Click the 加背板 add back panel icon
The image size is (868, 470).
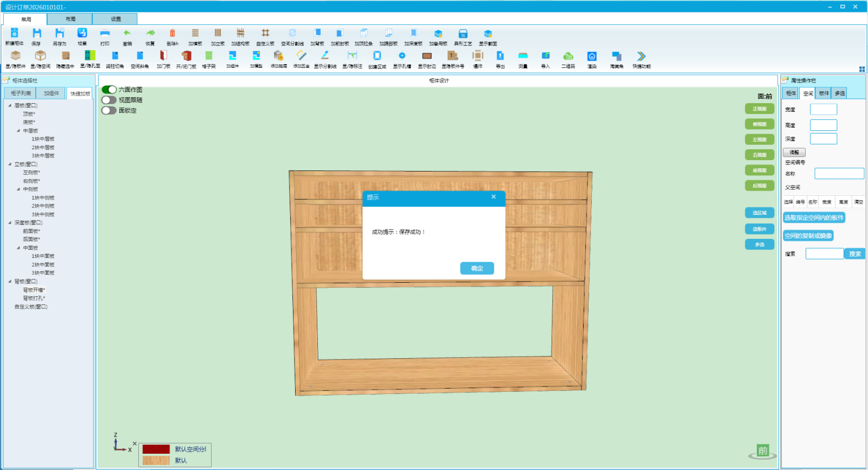click(317, 34)
